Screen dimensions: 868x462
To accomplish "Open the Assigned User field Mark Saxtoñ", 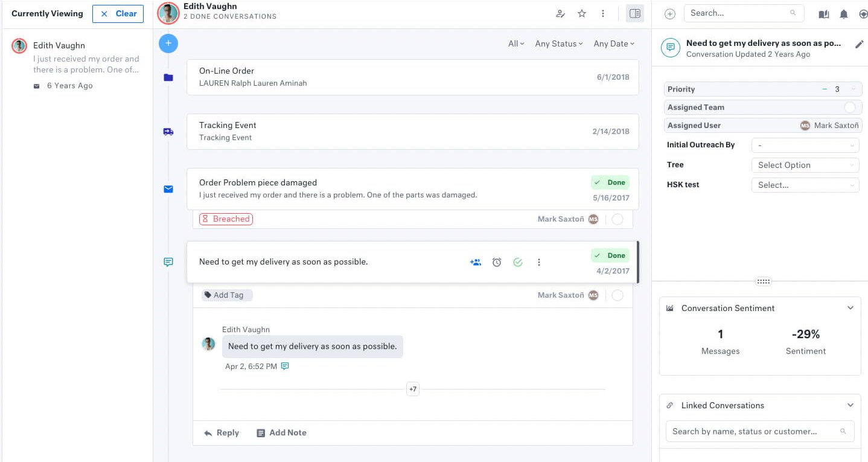I will tap(763, 126).
